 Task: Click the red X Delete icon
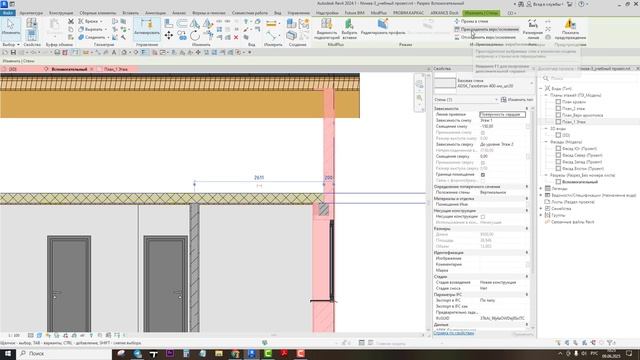click(x=236, y=37)
